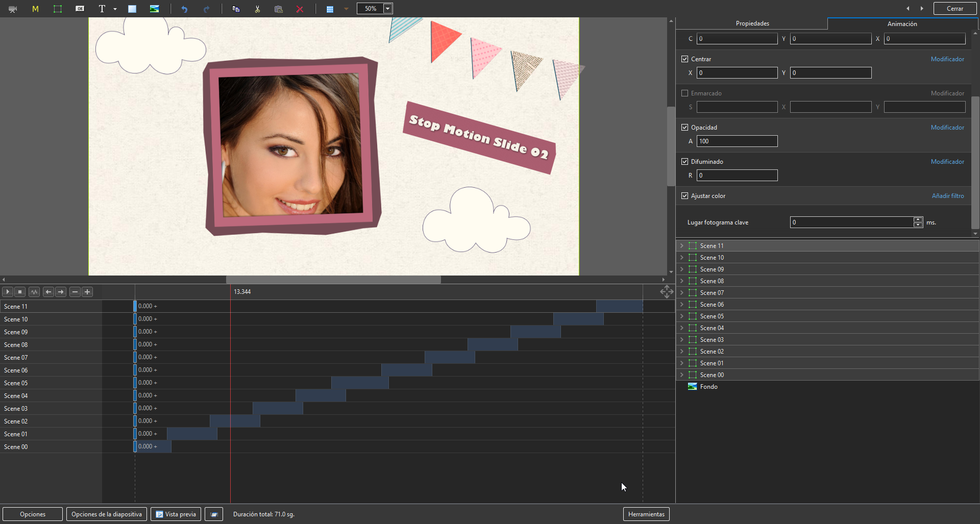
Task: Open the Herramientas button
Action: pyautogui.click(x=646, y=514)
